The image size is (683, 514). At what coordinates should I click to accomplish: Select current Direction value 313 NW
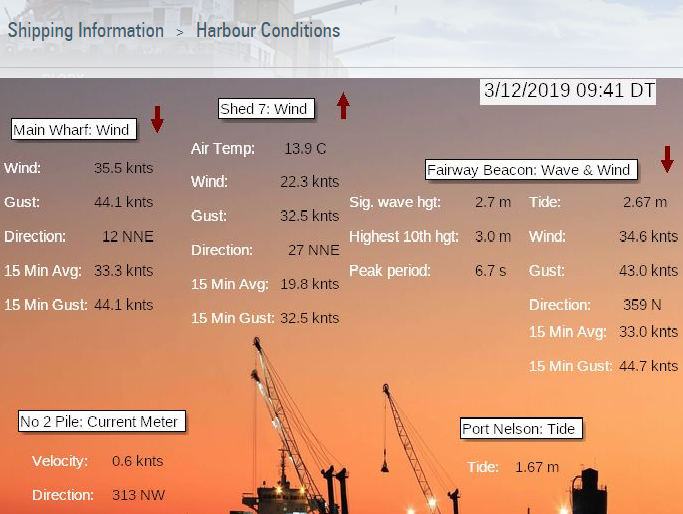coord(139,495)
